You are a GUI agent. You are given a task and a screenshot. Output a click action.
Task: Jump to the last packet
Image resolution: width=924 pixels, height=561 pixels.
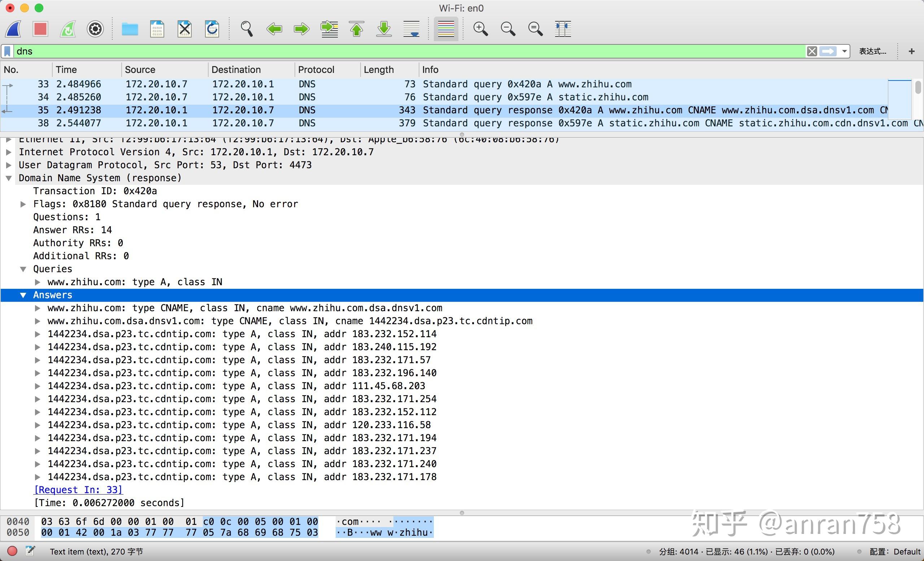pyautogui.click(x=384, y=29)
